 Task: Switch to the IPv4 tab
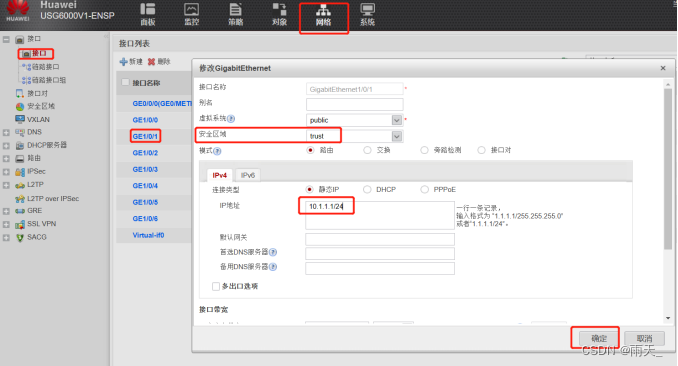(x=220, y=175)
